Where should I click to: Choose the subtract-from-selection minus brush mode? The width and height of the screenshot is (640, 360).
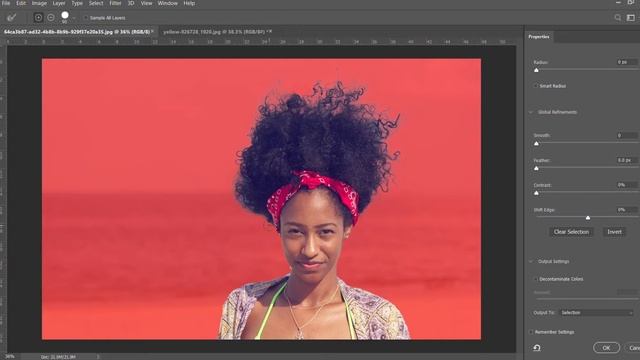(x=51, y=18)
